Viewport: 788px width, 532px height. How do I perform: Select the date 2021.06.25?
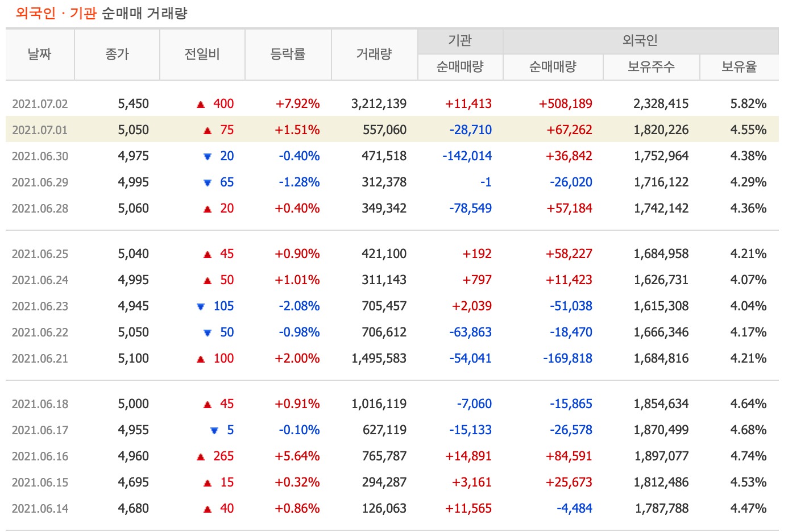(x=40, y=254)
